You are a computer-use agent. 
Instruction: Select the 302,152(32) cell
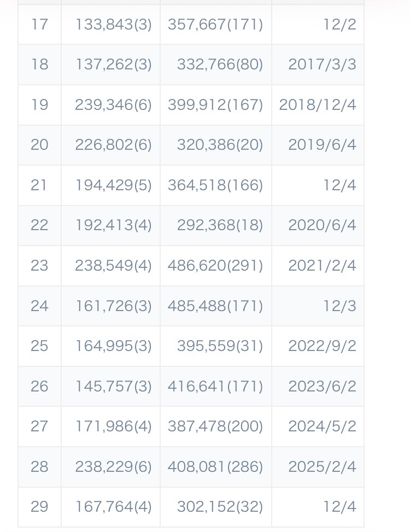pyautogui.click(x=220, y=507)
